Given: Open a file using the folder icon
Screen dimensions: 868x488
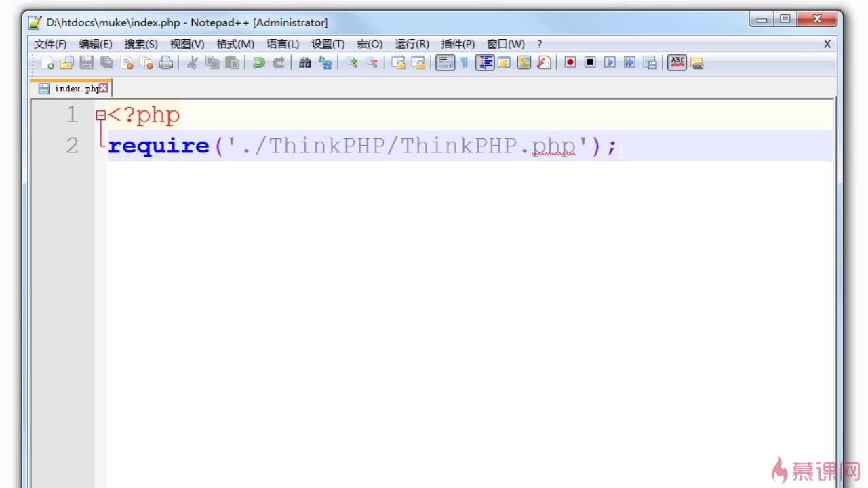Looking at the screenshot, I should click(66, 63).
